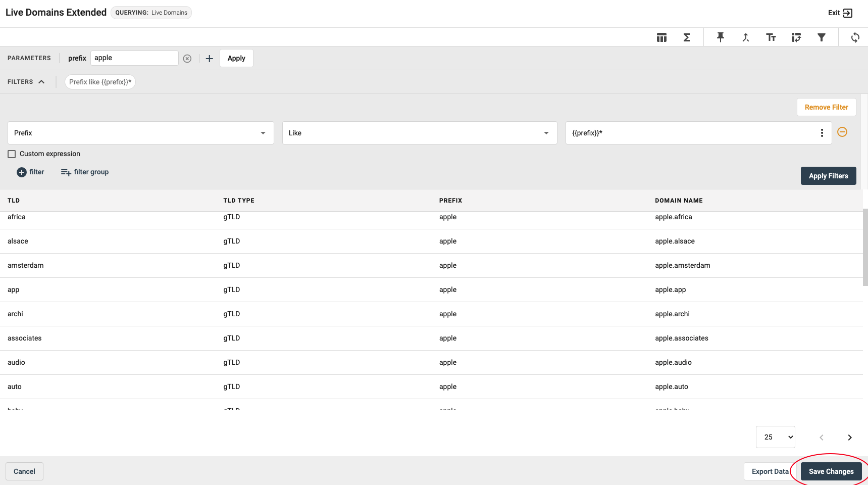This screenshot has height=485, width=868.
Task: Click the merge arrows icon
Action: [746, 37]
